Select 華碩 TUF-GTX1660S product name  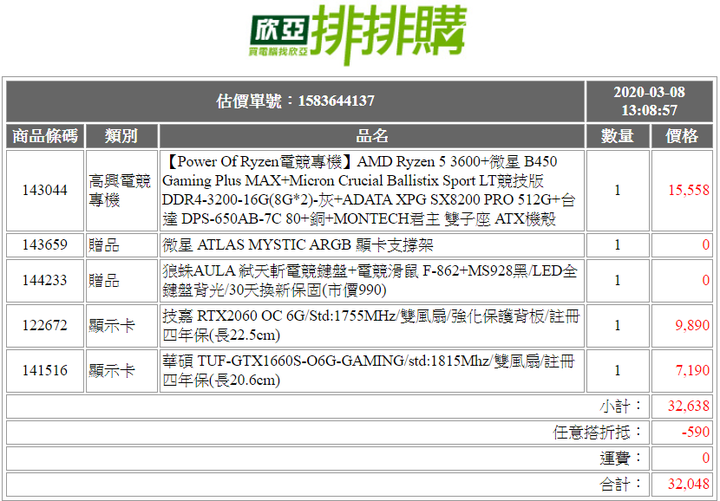pyautogui.click(x=368, y=370)
